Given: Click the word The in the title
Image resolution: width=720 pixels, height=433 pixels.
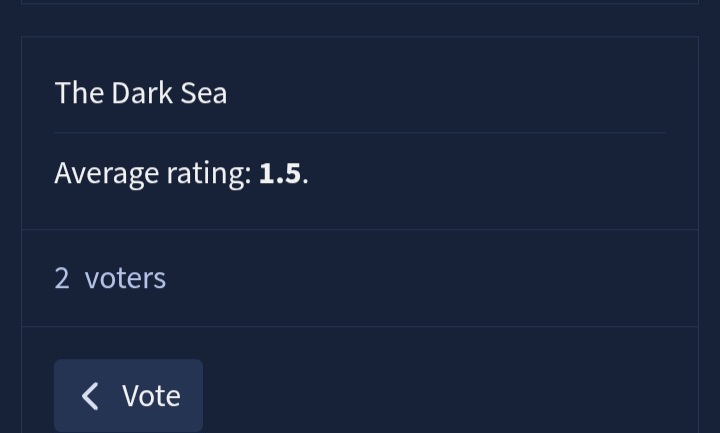Looking at the screenshot, I should coord(79,93).
